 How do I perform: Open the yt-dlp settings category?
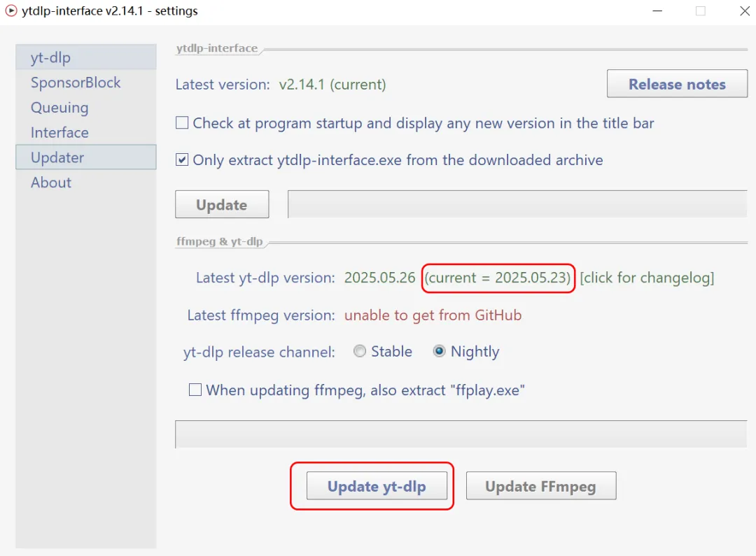coord(86,57)
